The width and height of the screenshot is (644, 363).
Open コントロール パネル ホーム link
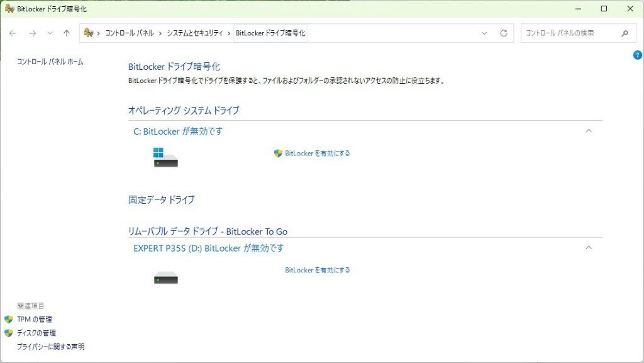(50, 62)
